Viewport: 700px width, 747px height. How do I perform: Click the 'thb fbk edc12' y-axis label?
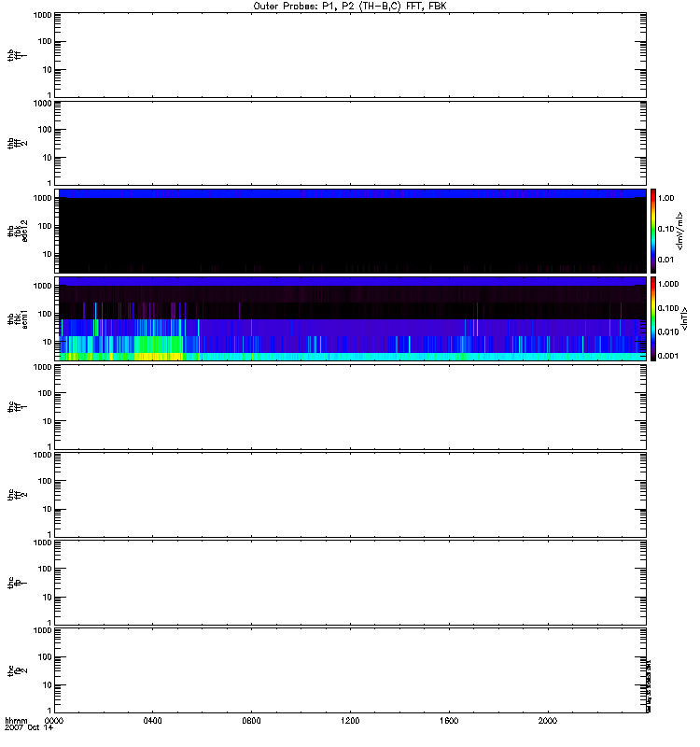pos(16,231)
